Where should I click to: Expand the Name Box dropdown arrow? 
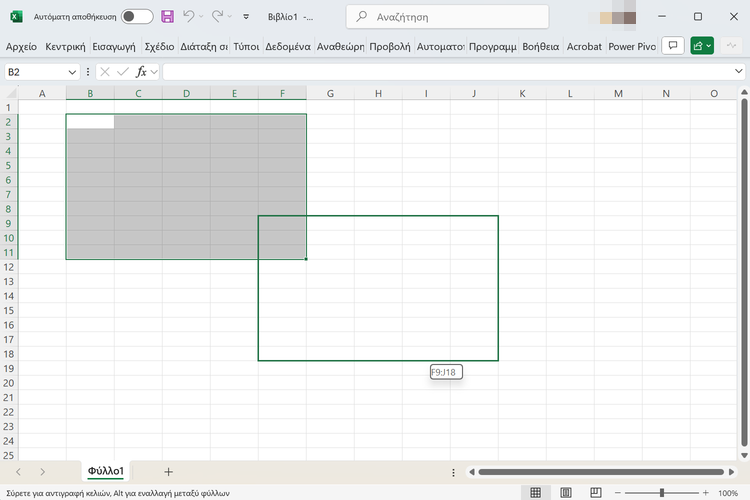click(72, 72)
